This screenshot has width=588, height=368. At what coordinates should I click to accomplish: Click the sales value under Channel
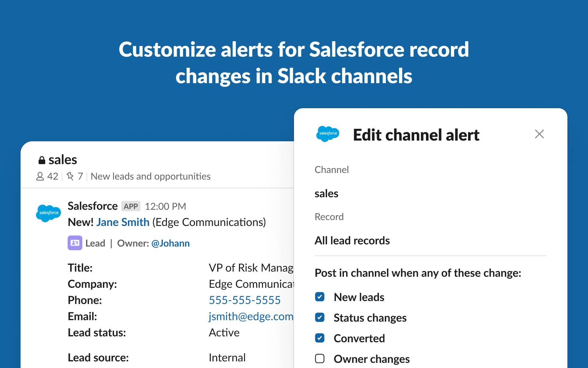click(x=326, y=194)
